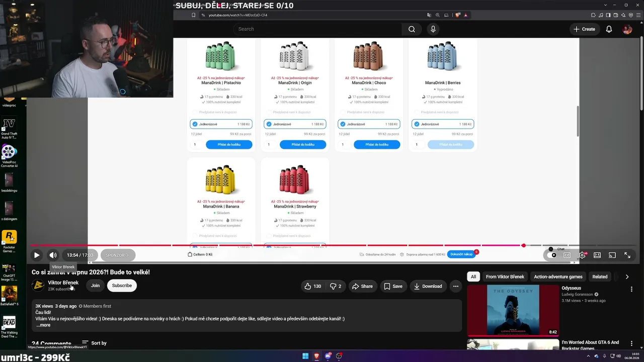
Task: Click the browser address bar URL
Action: tap(238, 15)
